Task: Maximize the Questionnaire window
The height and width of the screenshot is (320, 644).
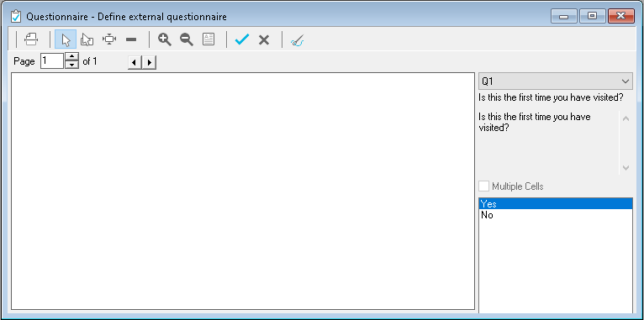Action: point(592,16)
